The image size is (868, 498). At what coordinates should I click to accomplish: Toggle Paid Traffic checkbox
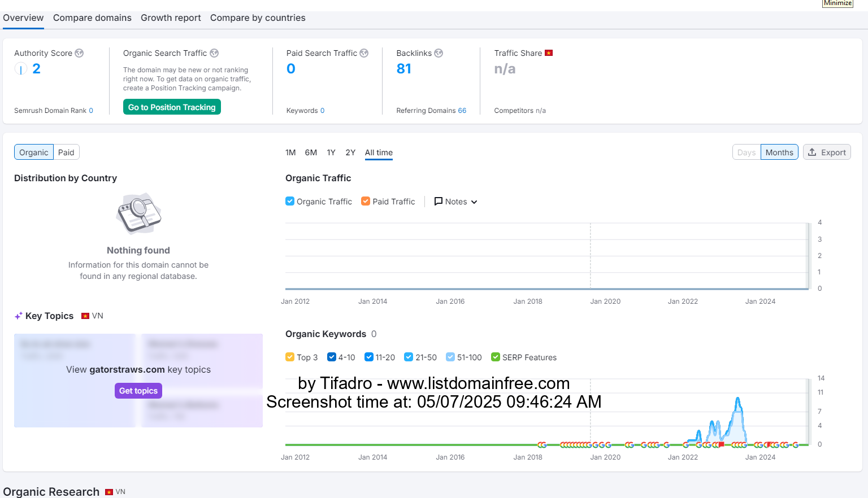tap(366, 201)
